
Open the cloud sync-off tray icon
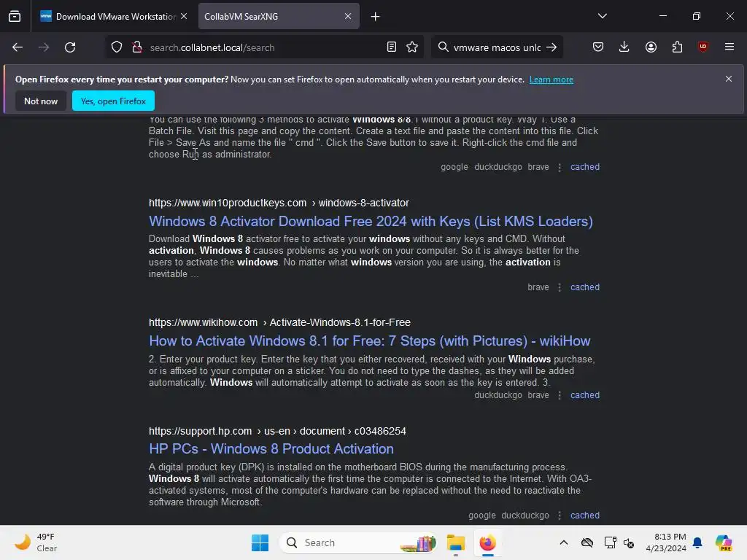coord(587,542)
